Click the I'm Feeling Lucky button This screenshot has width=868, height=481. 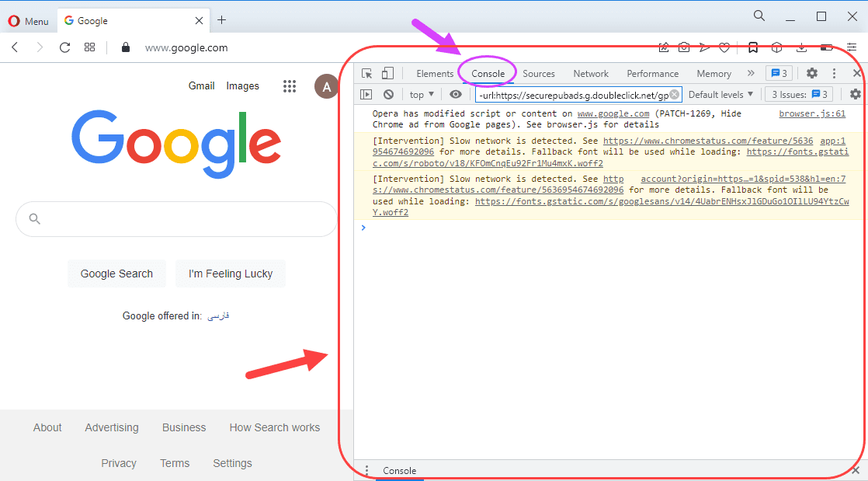231,274
